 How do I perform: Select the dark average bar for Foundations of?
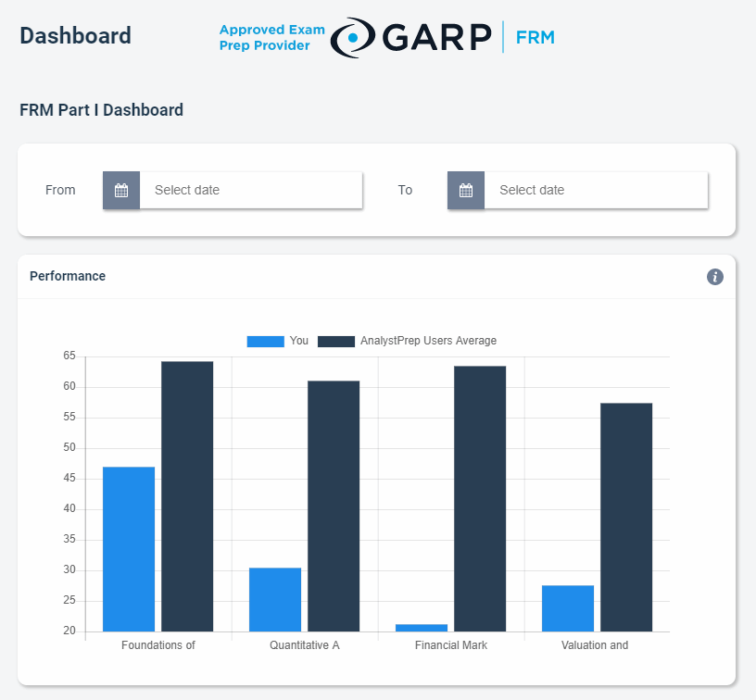(x=187, y=496)
